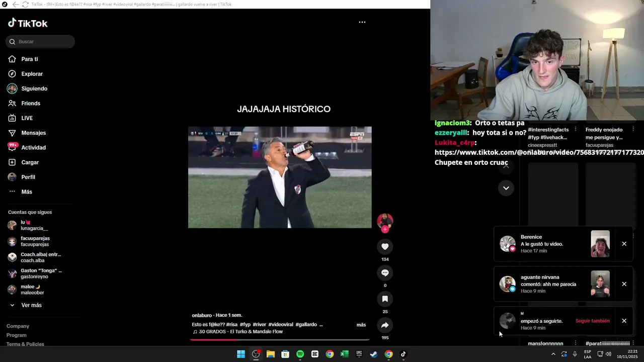Open Excel from the taskbar

coord(344,354)
